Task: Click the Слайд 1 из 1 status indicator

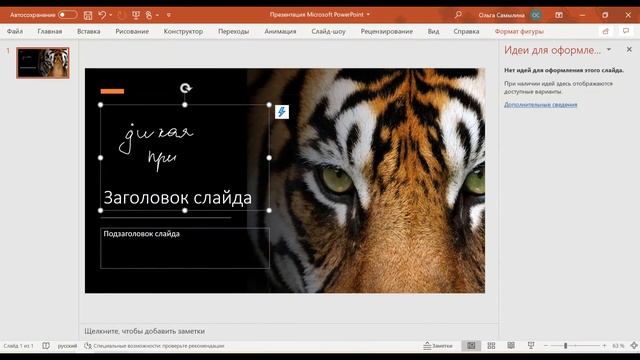Action: 19,346
